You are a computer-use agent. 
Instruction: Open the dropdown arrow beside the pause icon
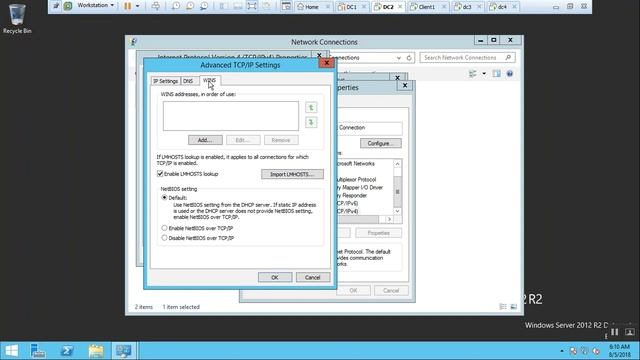coord(138,6)
